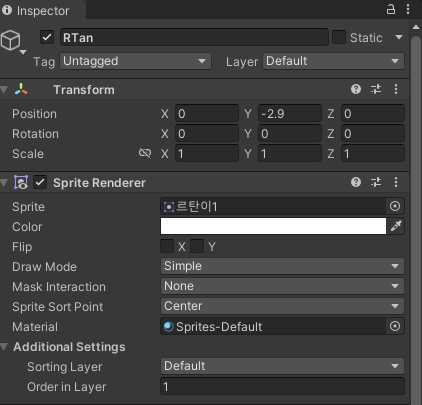Click the Scale label

(x=28, y=154)
